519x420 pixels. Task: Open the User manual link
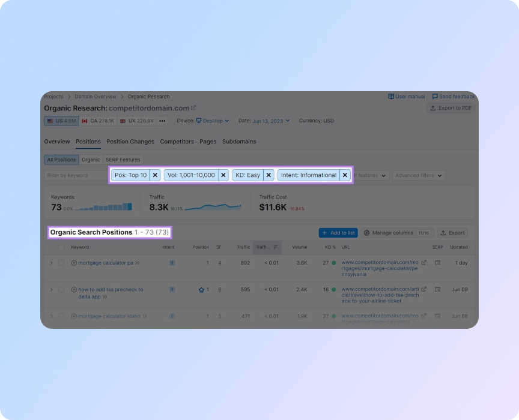[407, 97]
